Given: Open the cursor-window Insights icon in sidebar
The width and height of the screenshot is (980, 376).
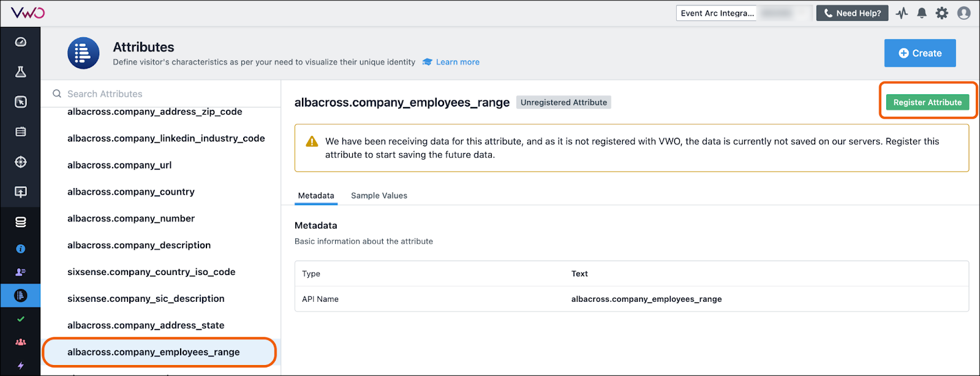Looking at the screenshot, I should pyautogui.click(x=20, y=102).
